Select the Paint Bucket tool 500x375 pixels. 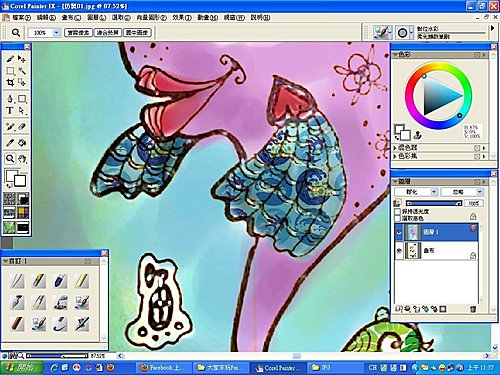click(22, 143)
